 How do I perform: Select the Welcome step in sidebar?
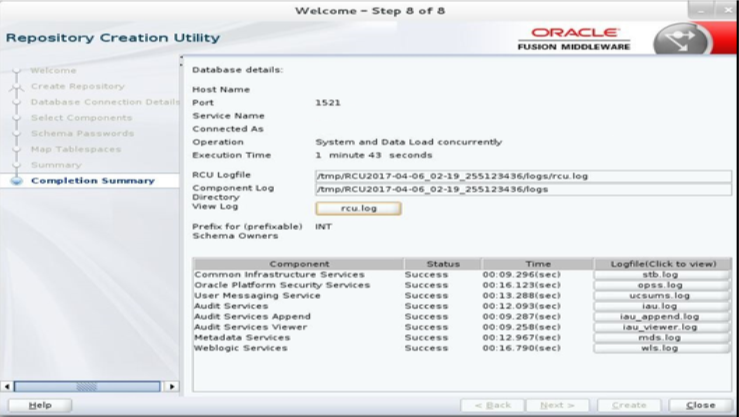(x=53, y=70)
